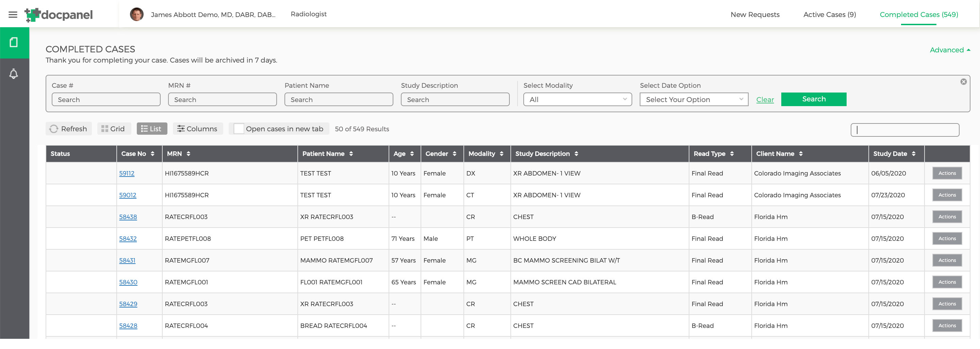
Task: Expand the Select Modality dropdown
Action: pyautogui.click(x=577, y=100)
